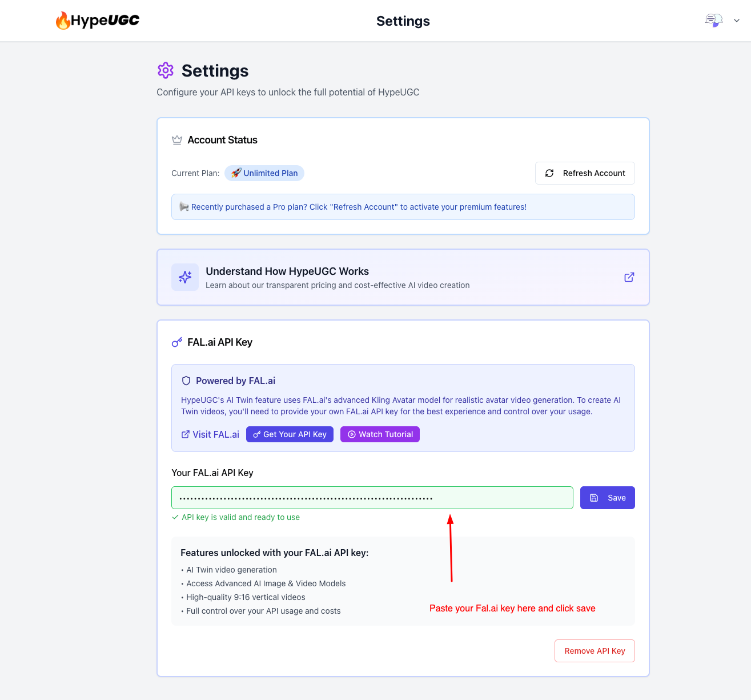This screenshot has width=751, height=700.
Task: Open the Visit FAL.ai link
Action: (210, 434)
